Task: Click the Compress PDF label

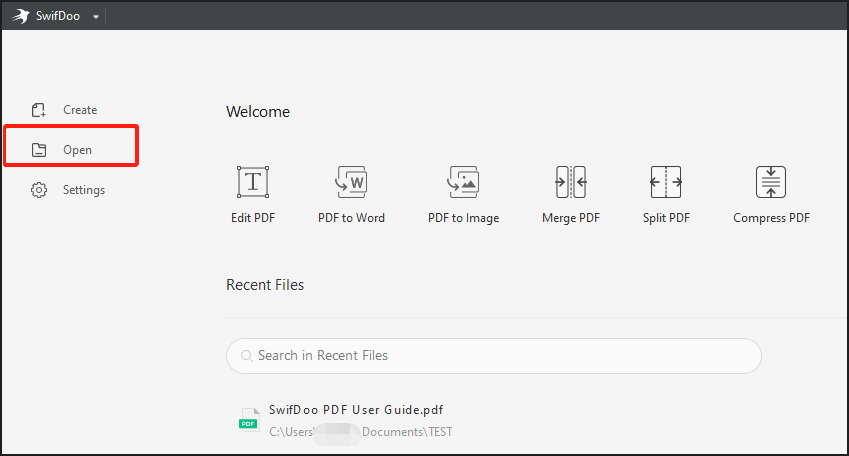Action: coord(771,218)
